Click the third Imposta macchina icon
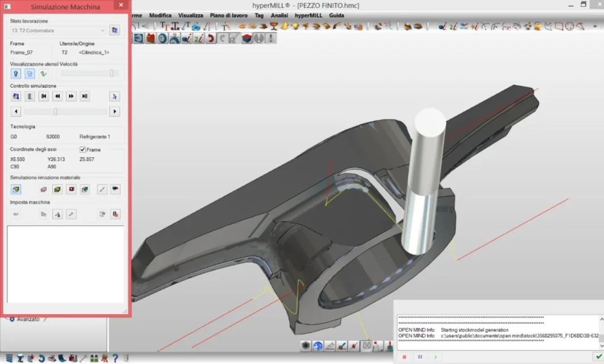 [57, 214]
